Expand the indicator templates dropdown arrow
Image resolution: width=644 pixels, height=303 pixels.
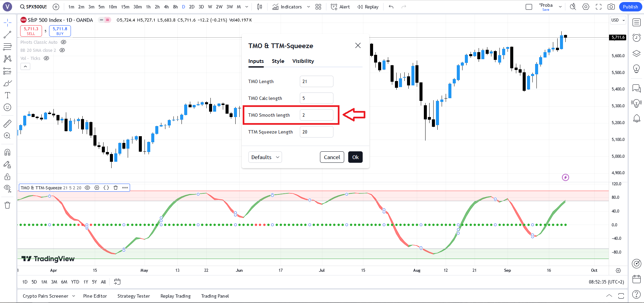point(309,7)
